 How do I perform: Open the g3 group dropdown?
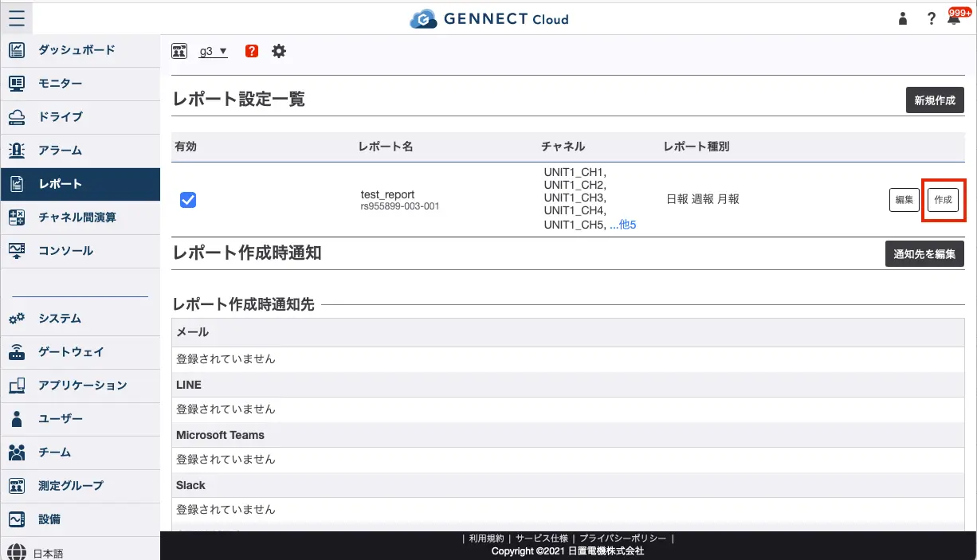[213, 51]
